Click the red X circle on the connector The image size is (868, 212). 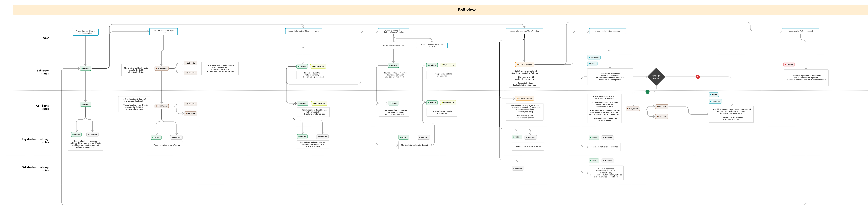698,77
